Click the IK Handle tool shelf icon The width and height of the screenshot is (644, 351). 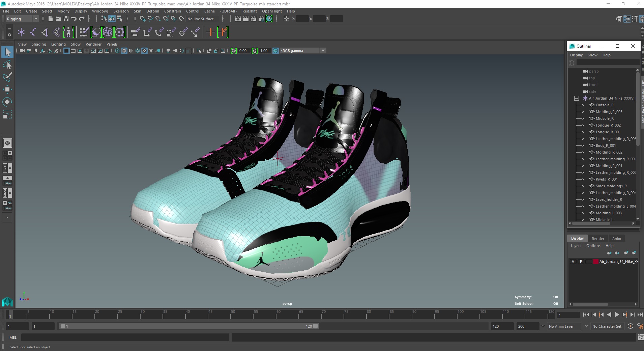[45, 32]
